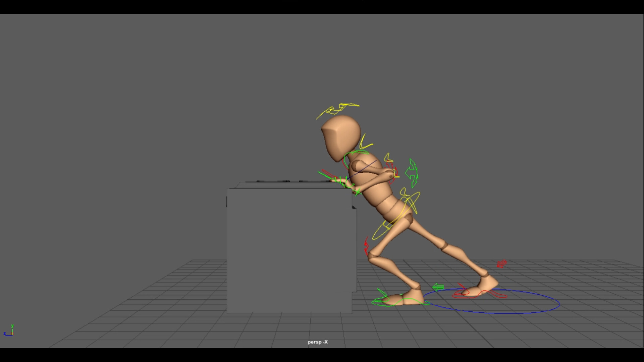Select the red arrow control above the back foot
Viewport: 644px width, 362px height.
pos(501,264)
